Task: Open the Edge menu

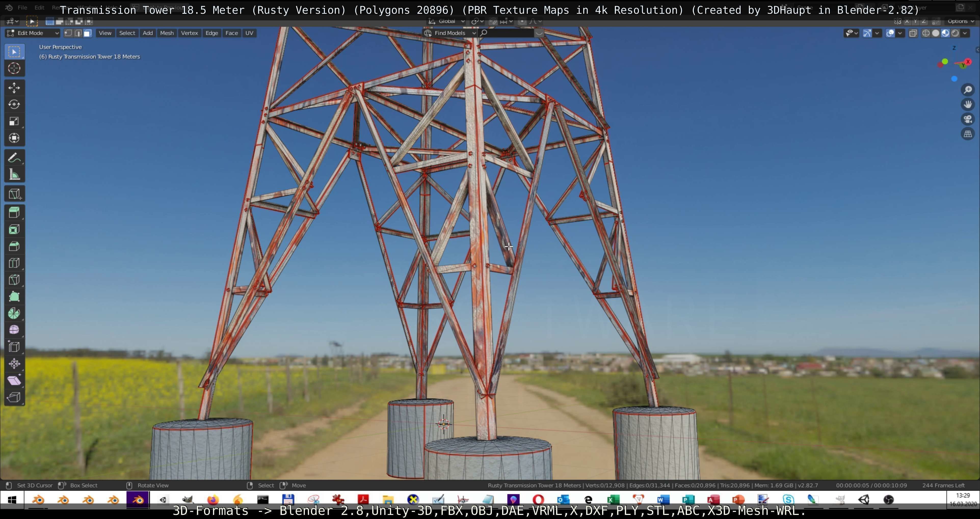Action: click(211, 33)
